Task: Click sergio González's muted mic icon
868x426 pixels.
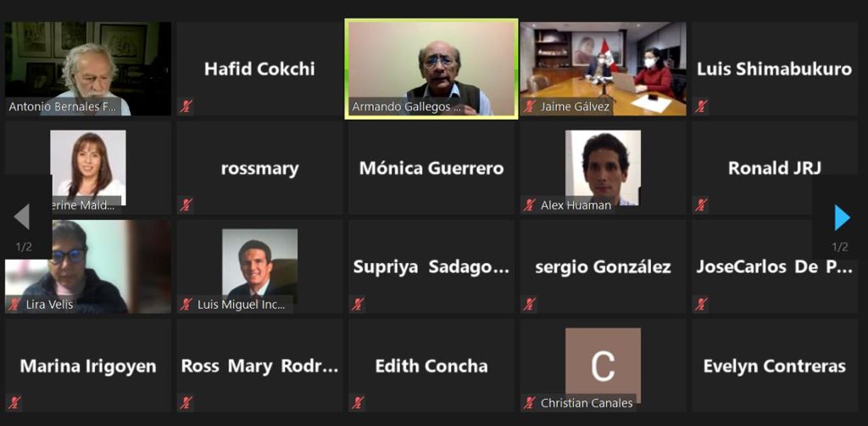Action: (x=530, y=304)
